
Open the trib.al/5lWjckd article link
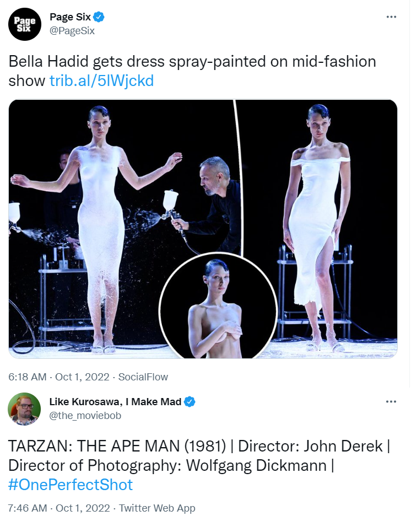pyautogui.click(x=101, y=81)
